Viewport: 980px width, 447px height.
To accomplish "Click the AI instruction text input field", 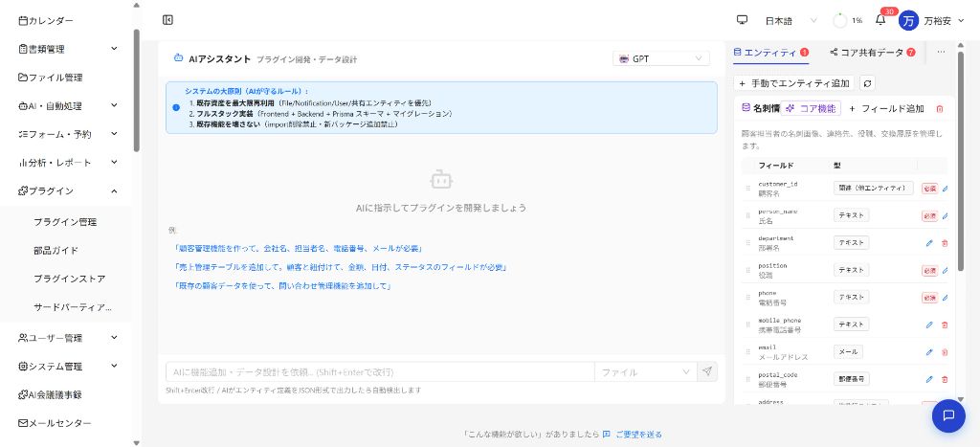I will pyautogui.click(x=380, y=372).
